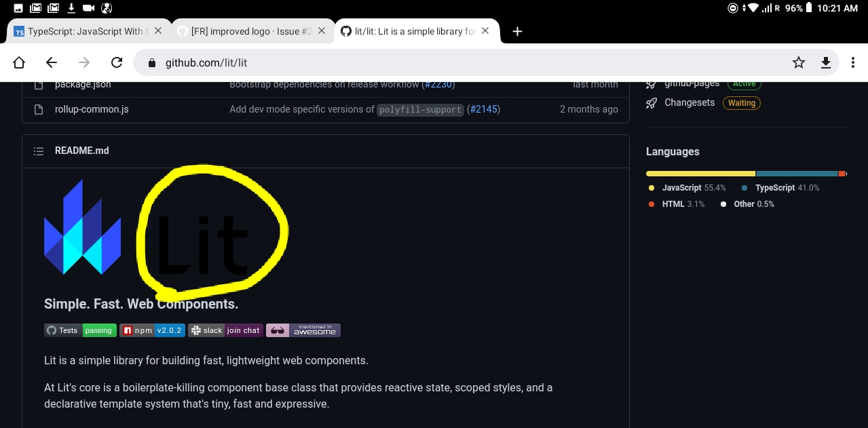868x428 pixels.
Task: View site info via the lock icon
Action: coord(152,63)
